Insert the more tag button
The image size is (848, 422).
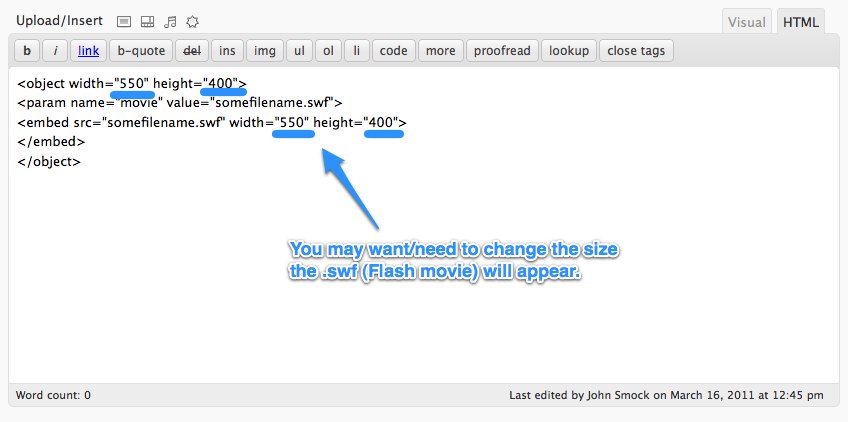tap(440, 50)
